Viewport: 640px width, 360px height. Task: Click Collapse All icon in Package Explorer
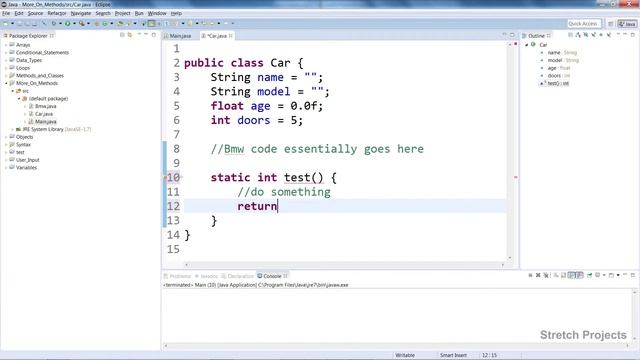tap(122, 35)
